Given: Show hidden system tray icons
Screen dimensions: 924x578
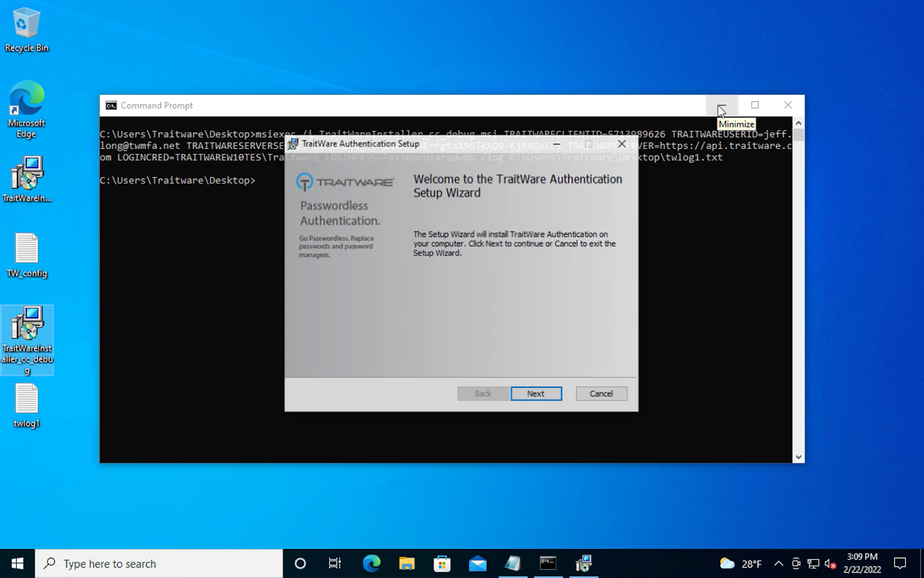Looking at the screenshot, I should (778, 564).
